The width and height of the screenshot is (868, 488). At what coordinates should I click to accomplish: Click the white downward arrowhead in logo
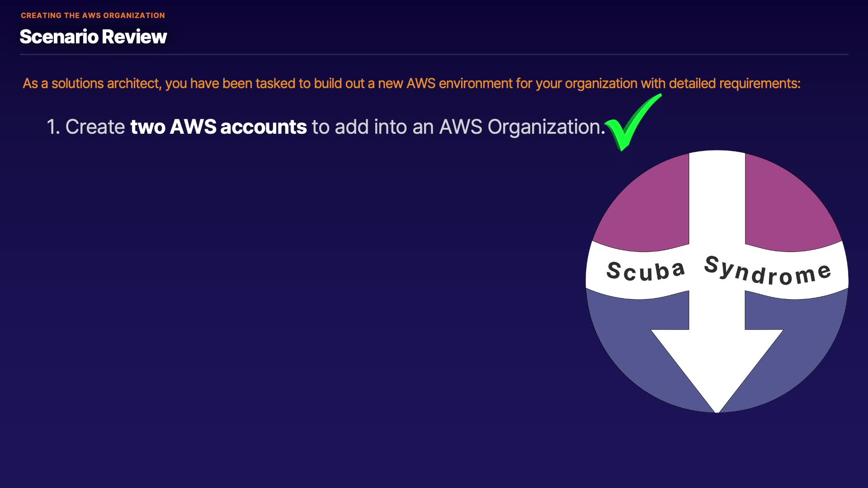(717, 361)
